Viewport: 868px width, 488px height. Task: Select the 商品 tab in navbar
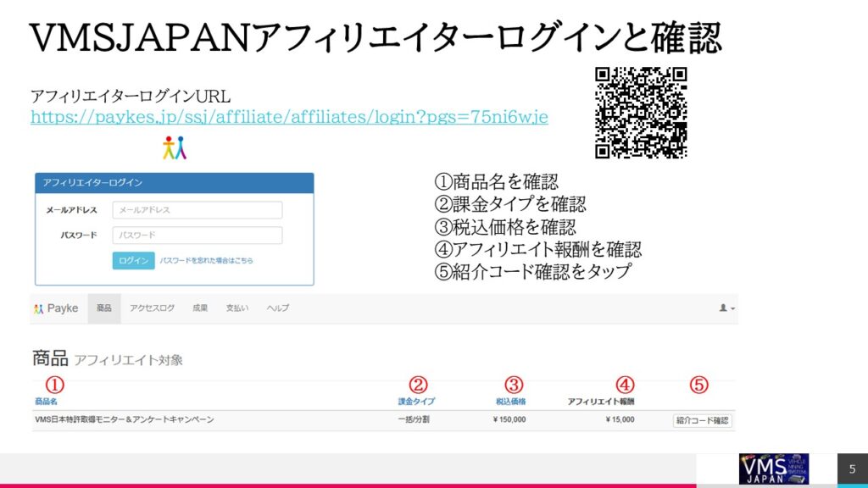pyautogui.click(x=104, y=308)
